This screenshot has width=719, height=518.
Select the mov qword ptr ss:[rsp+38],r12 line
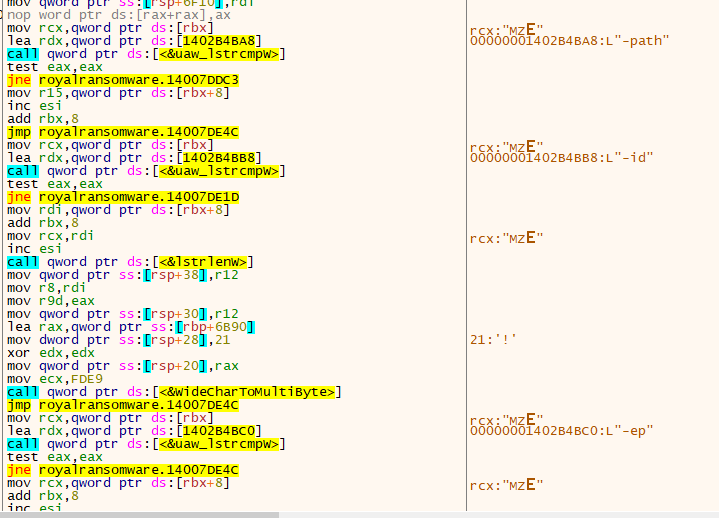click(123, 275)
